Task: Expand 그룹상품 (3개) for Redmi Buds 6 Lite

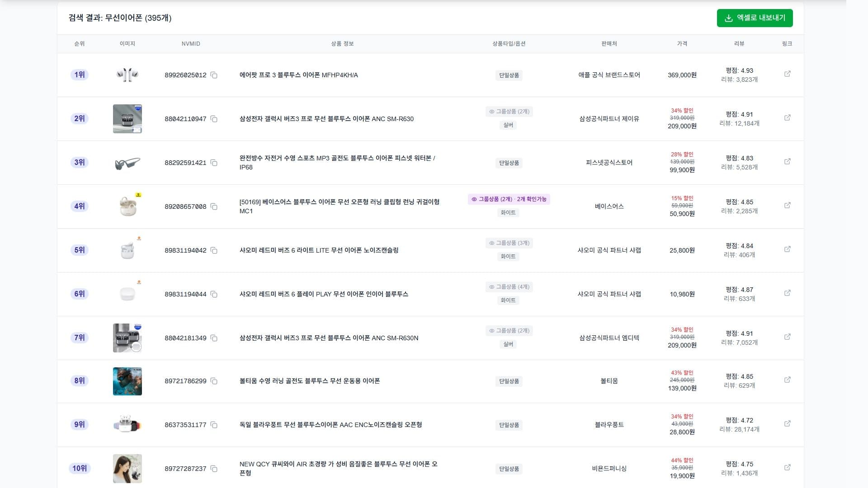Action: click(509, 243)
